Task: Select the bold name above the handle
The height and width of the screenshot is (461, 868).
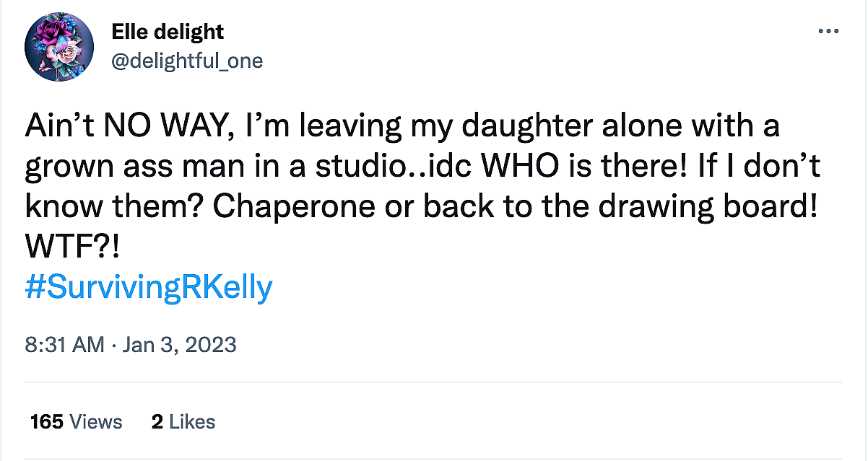Action: 167,31
